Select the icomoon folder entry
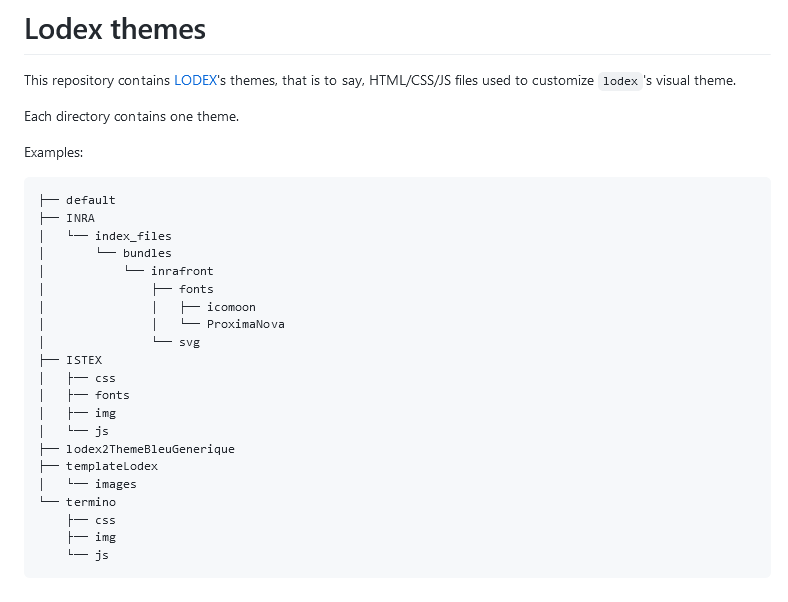Viewport: 788px width, 602px height. 231,307
